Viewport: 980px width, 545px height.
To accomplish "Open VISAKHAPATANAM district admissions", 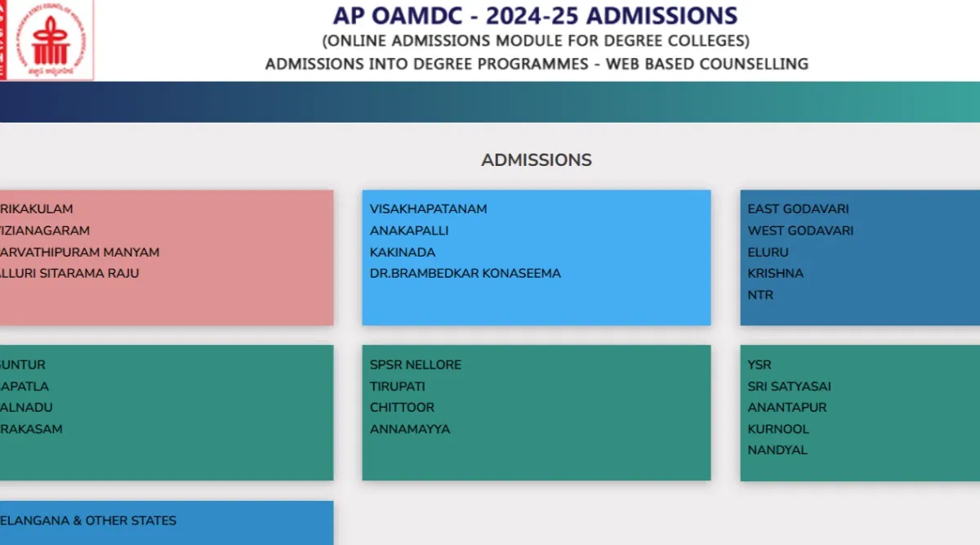I will click(x=428, y=209).
